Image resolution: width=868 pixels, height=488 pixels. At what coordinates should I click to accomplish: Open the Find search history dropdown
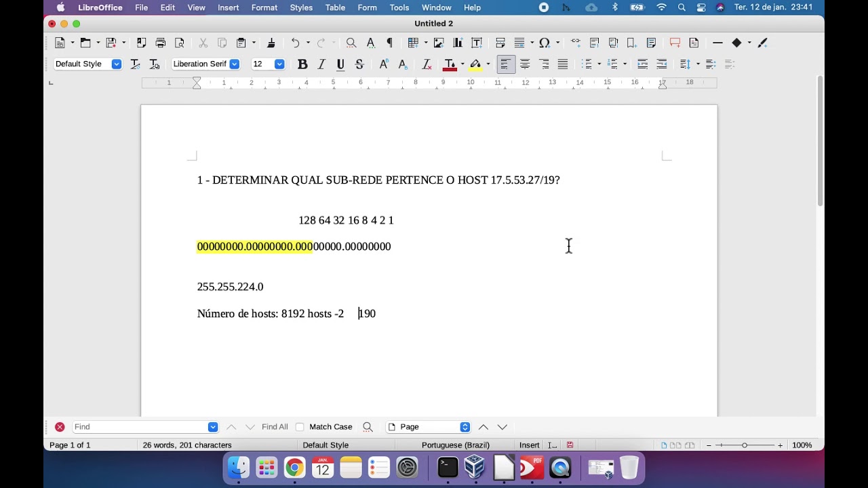click(x=213, y=427)
